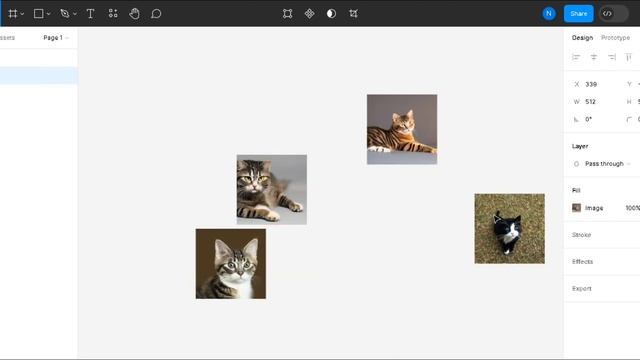The image size is (640, 360).
Task: Select the orange tabby cat image
Action: pyautogui.click(x=402, y=129)
